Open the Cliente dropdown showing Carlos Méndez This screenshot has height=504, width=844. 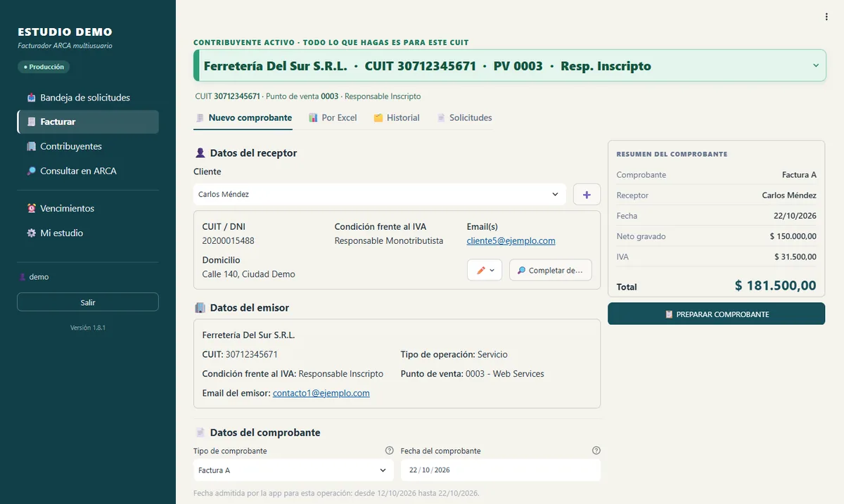tap(380, 194)
